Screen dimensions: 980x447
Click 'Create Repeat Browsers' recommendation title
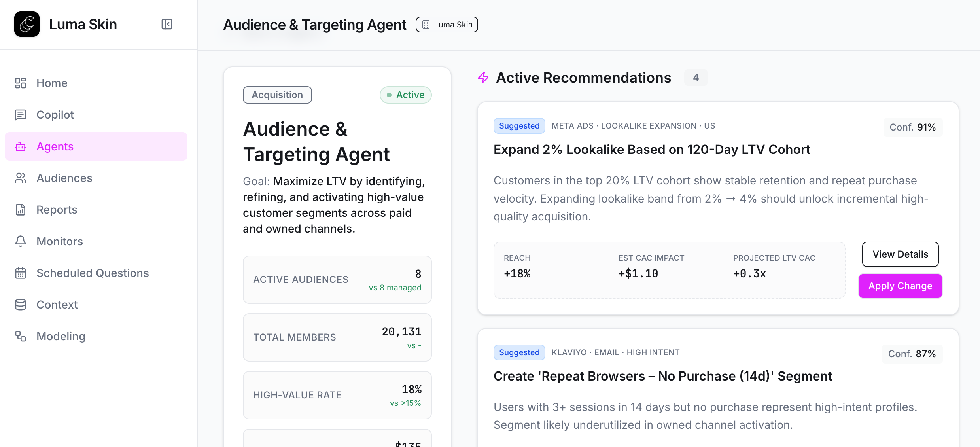pyautogui.click(x=662, y=376)
